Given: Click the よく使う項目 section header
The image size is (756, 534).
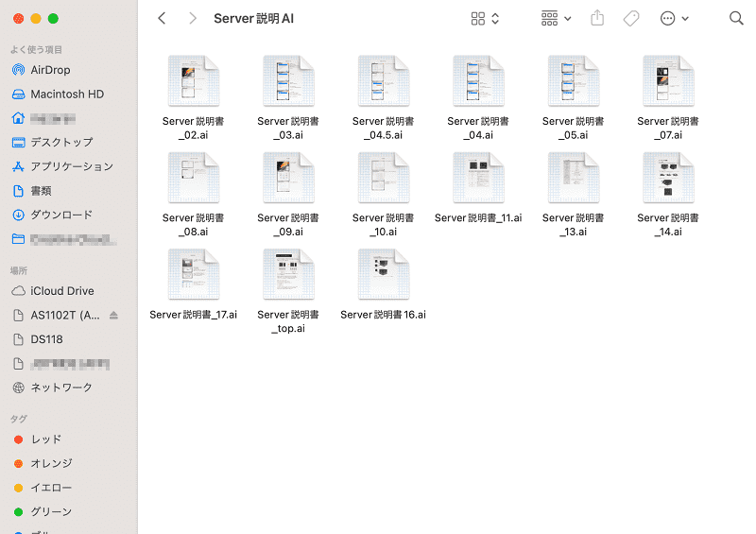Looking at the screenshot, I should pyautogui.click(x=36, y=50).
